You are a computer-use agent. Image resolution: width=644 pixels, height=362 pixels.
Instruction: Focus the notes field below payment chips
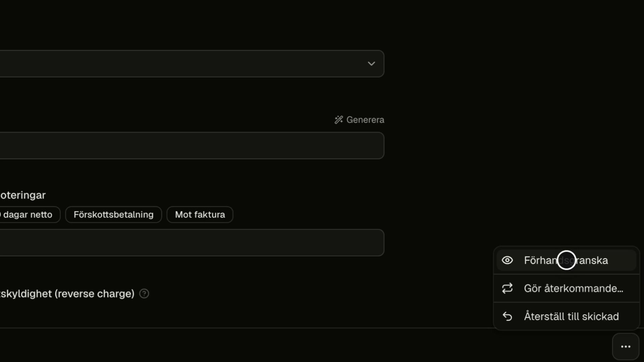pyautogui.click(x=192, y=243)
